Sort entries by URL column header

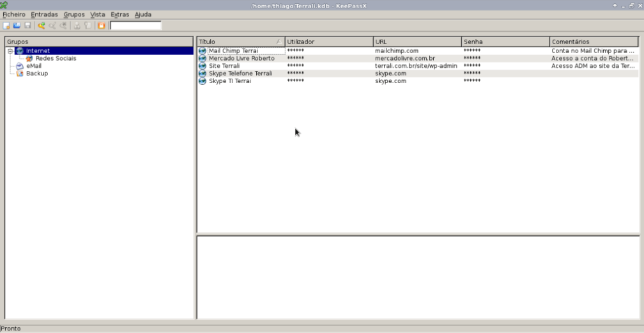[417, 42]
